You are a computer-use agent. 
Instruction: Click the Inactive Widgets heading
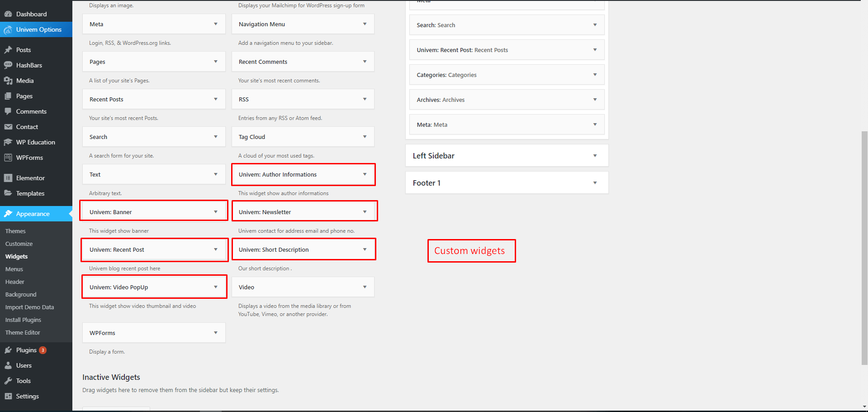(x=111, y=377)
